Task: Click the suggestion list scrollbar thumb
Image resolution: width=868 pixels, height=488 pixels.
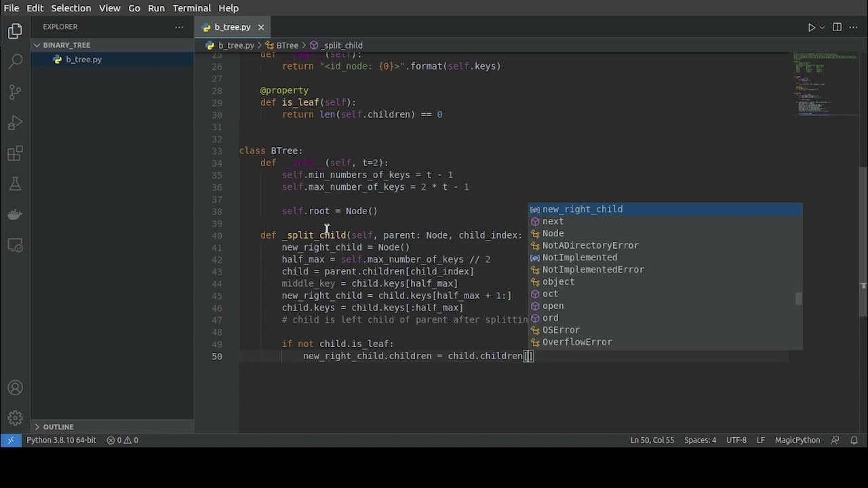Action: tap(799, 298)
